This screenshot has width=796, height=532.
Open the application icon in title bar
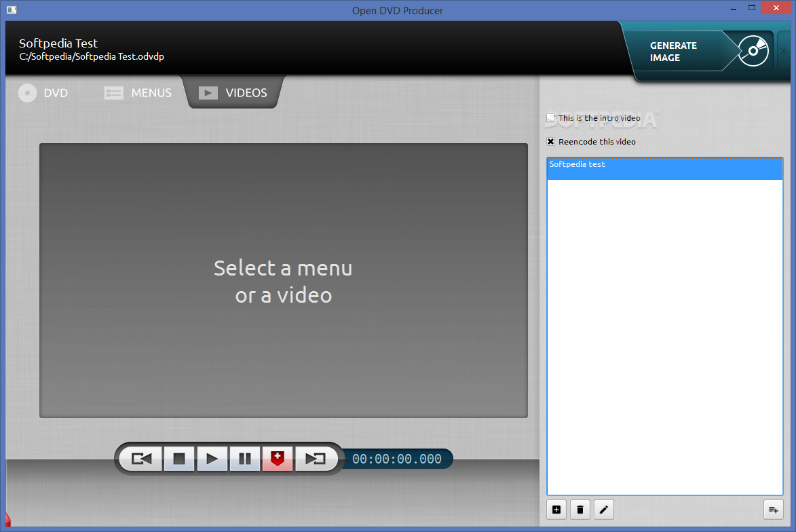12,9
